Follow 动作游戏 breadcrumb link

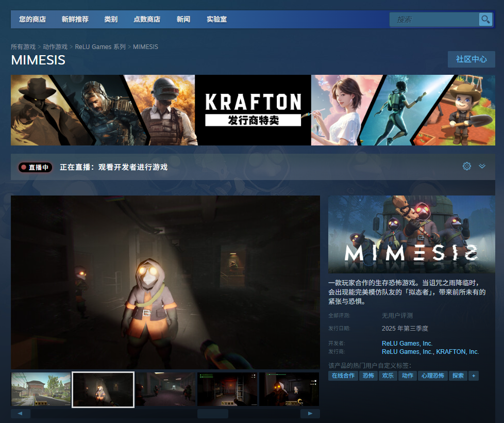(55, 47)
